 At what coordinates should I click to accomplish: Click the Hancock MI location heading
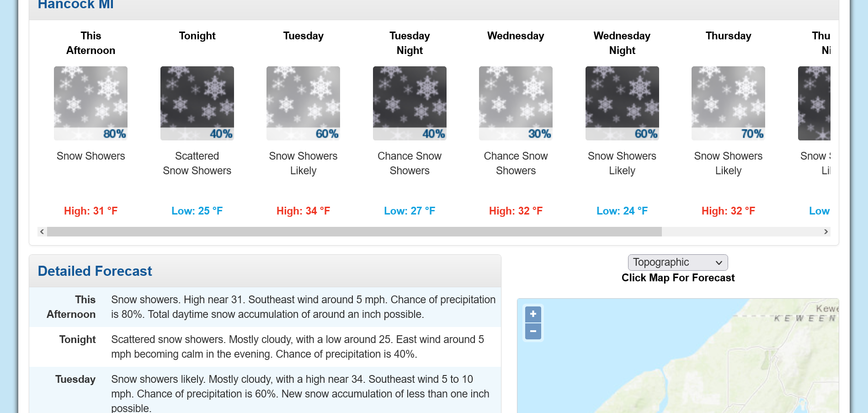75,5
